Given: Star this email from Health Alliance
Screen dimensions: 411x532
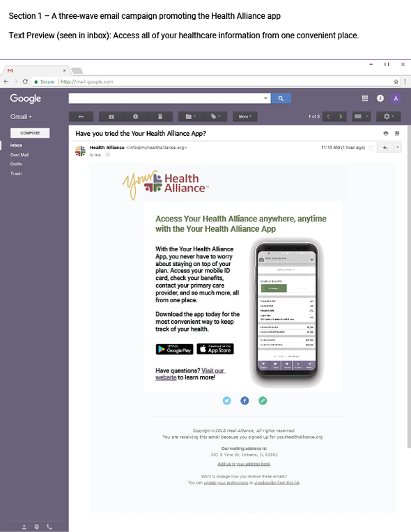Looking at the screenshot, I should click(371, 148).
